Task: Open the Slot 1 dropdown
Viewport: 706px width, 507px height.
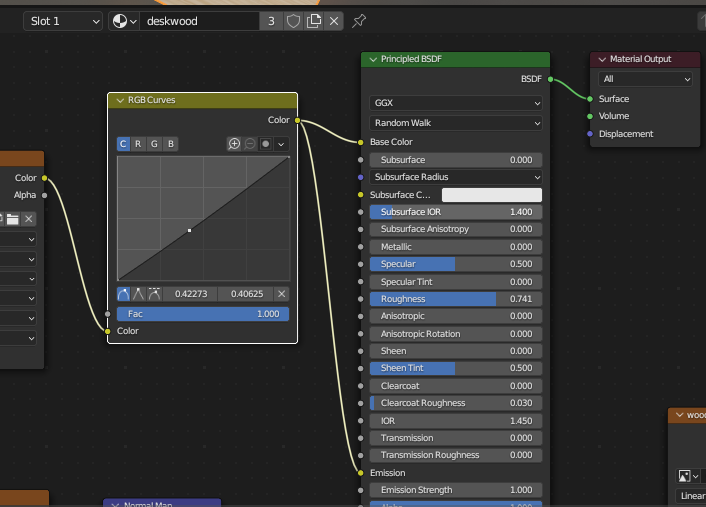Action: click(x=63, y=21)
